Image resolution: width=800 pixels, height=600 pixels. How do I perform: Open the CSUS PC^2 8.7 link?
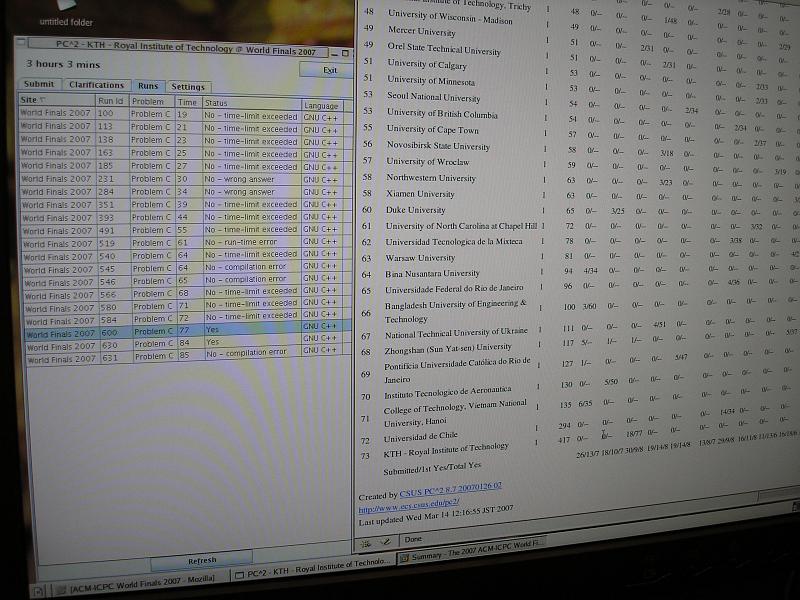pyautogui.click(x=451, y=490)
